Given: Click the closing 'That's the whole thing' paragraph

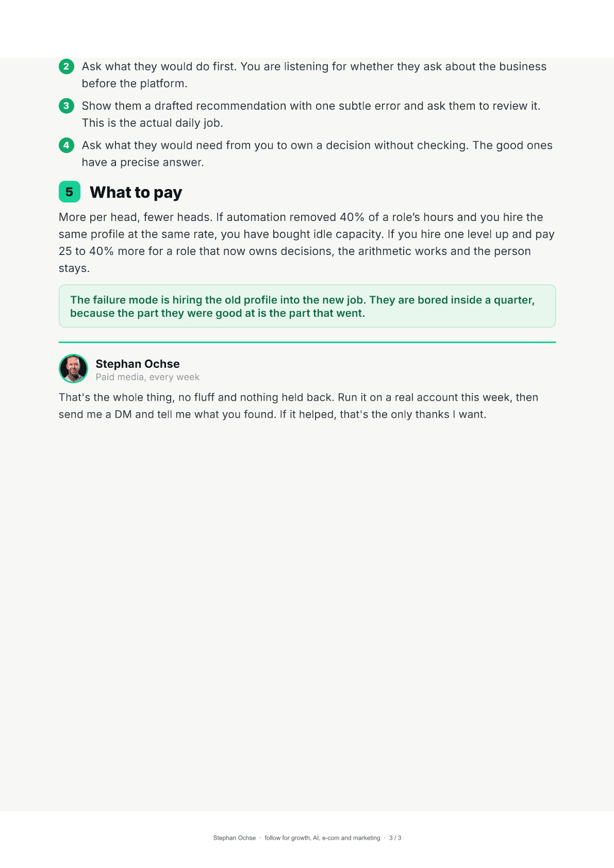Looking at the screenshot, I should [x=298, y=406].
